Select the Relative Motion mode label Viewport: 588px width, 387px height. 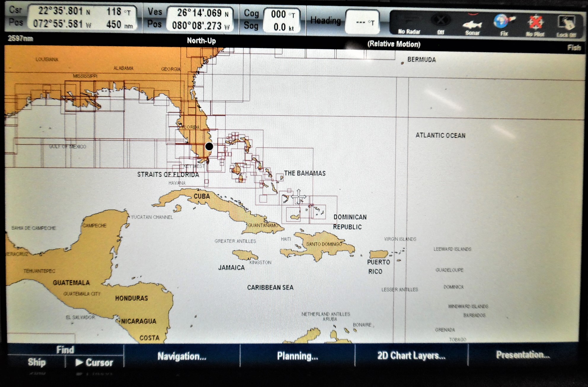coord(394,44)
